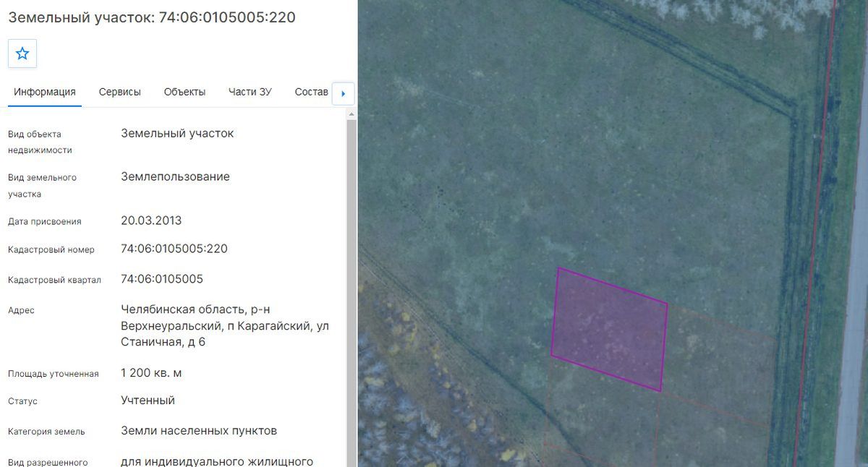Screen dimensions: 868x467
Task: Select the Части ЗУ tab
Action: (250, 92)
